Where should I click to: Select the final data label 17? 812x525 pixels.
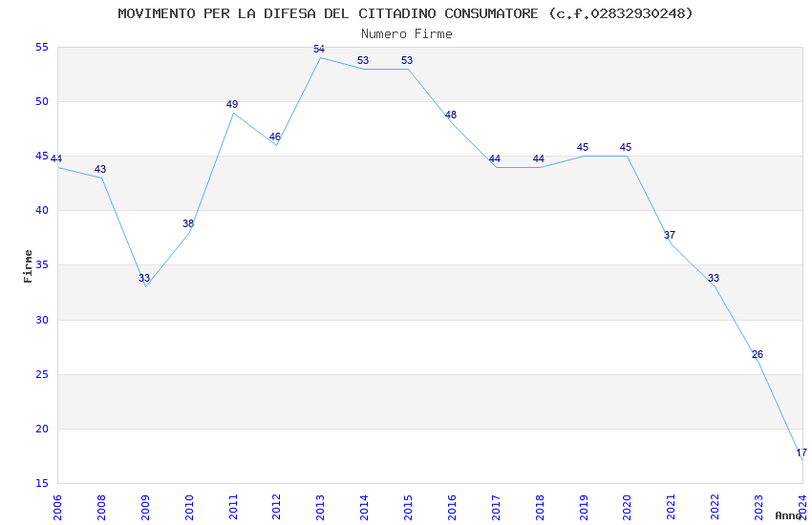(801, 452)
